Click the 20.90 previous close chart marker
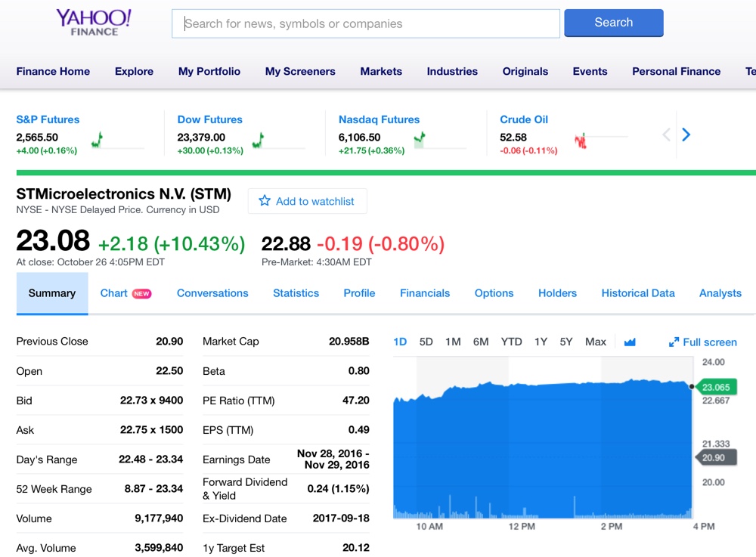 [x=715, y=457]
